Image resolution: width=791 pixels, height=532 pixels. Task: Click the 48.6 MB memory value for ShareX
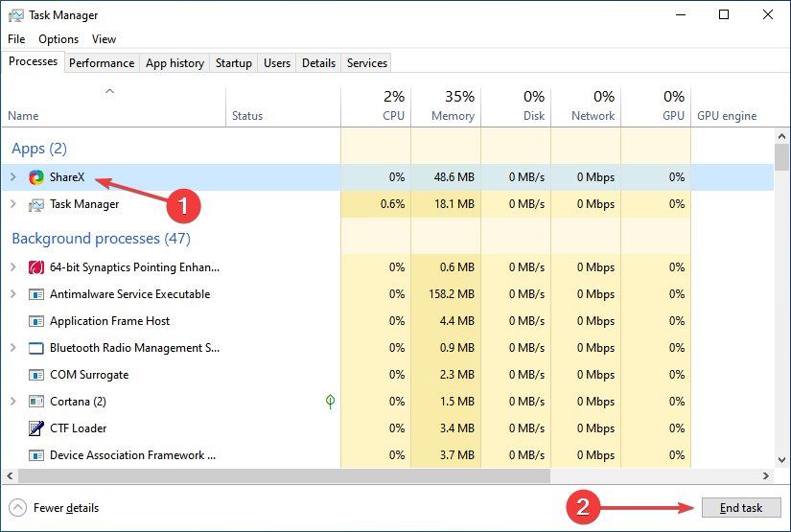(454, 177)
